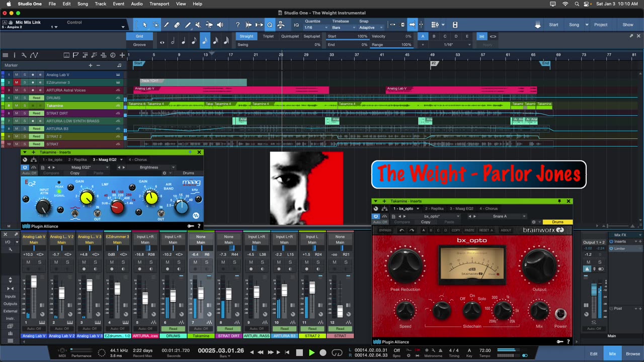The width and height of the screenshot is (644, 362).
Task: Click the Q quantize button in toolbar
Action: pyautogui.click(x=270, y=25)
